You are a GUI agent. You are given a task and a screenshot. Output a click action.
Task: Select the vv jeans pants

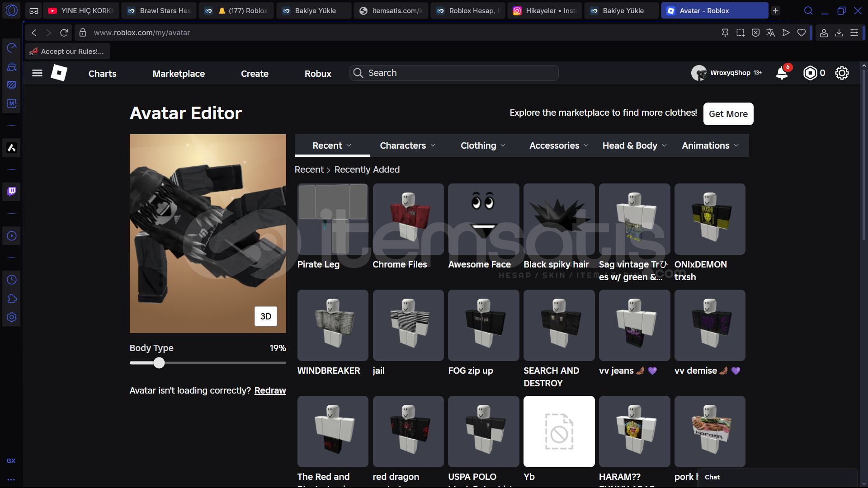point(634,325)
